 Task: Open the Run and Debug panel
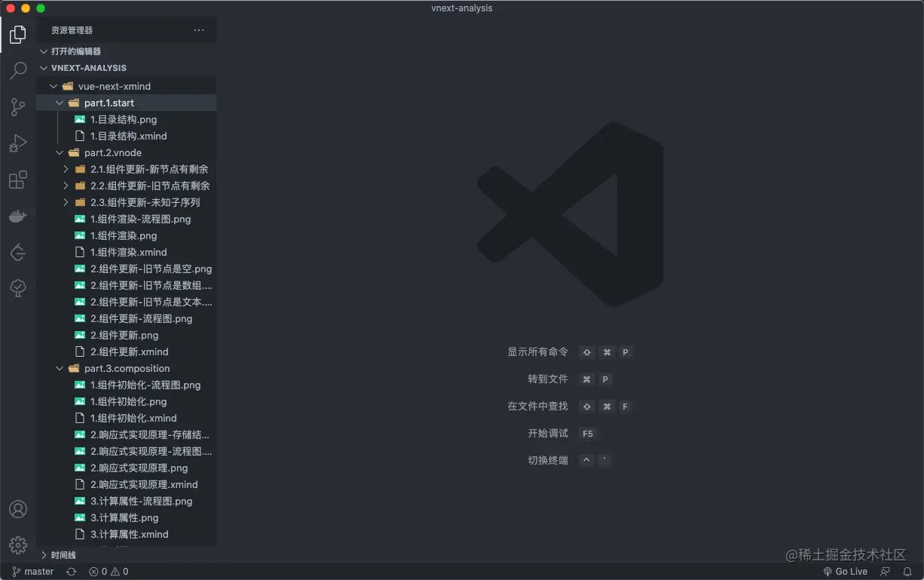coord(17,143)
